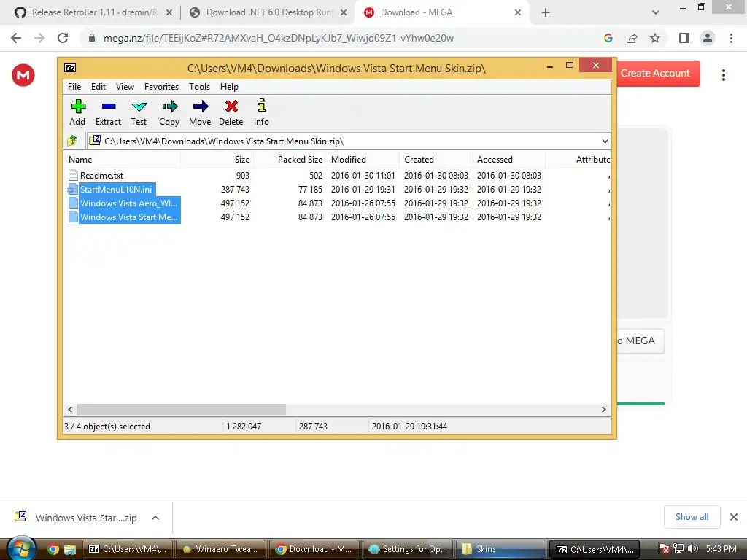Click the Info toolbar icon
The height and width of the screenshot is (560, 747).
coord(262,106)
